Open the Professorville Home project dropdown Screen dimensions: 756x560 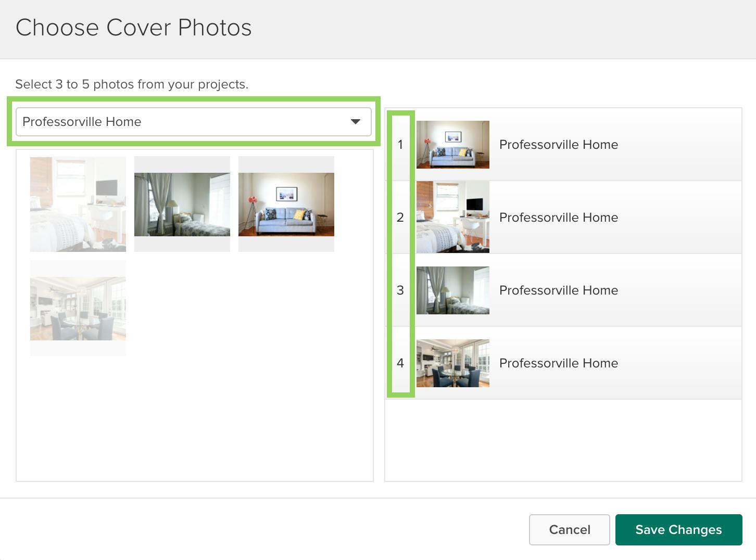click(193, 122)
